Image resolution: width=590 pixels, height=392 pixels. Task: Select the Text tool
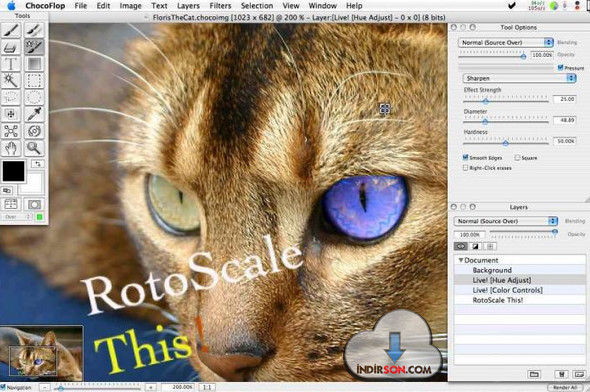(x=11, y=64)
